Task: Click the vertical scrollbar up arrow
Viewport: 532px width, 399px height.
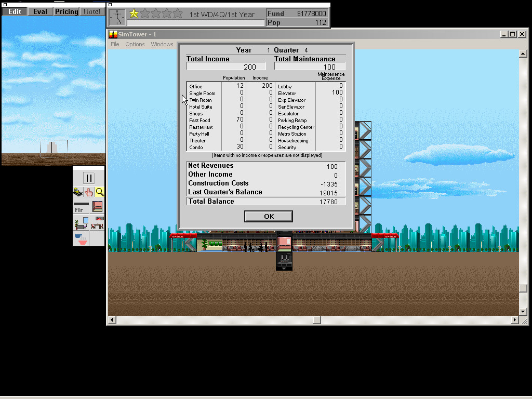Action: click(523, 54)
